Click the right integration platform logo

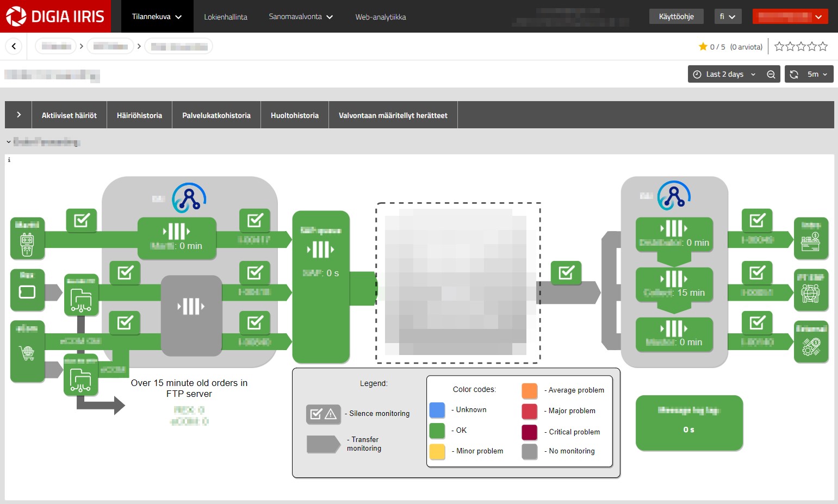[674, 195]
